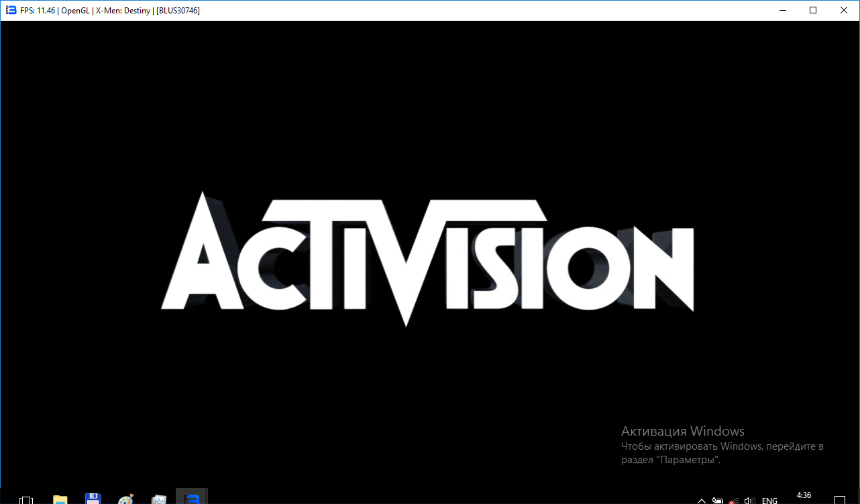860x504 pixels.
Task: Minimize the X-Men: Destiny window
Action: pos(782,10)
